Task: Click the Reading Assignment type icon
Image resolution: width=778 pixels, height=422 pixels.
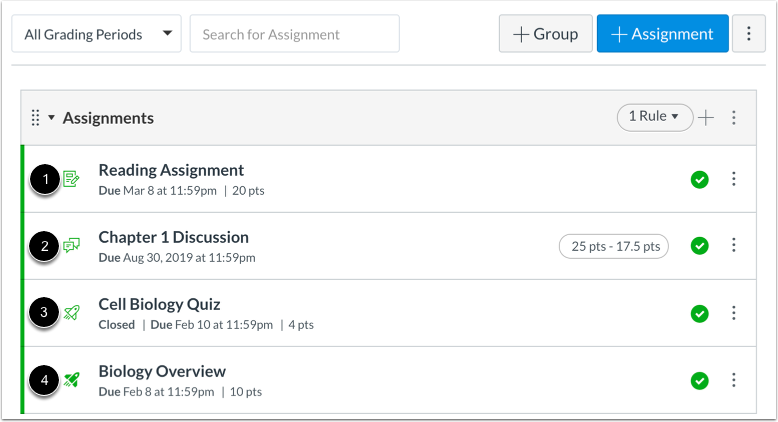Action: click(71, 179)
